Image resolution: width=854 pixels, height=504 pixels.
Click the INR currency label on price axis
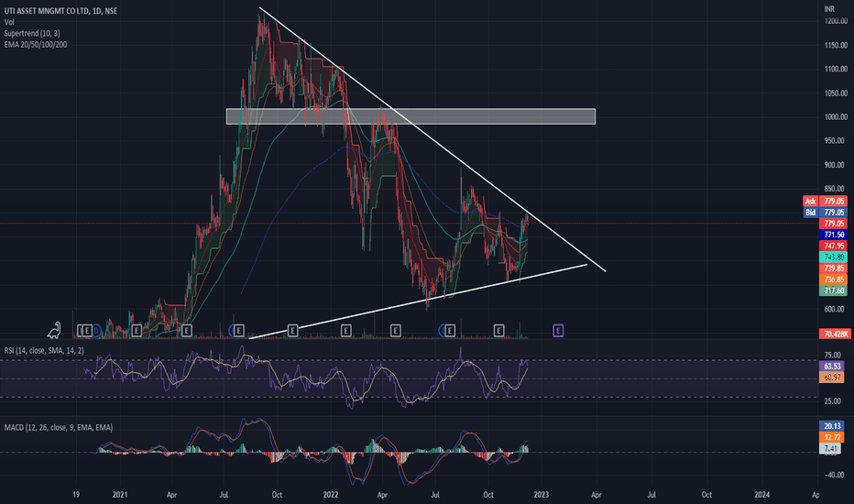[x=829, y=9]
